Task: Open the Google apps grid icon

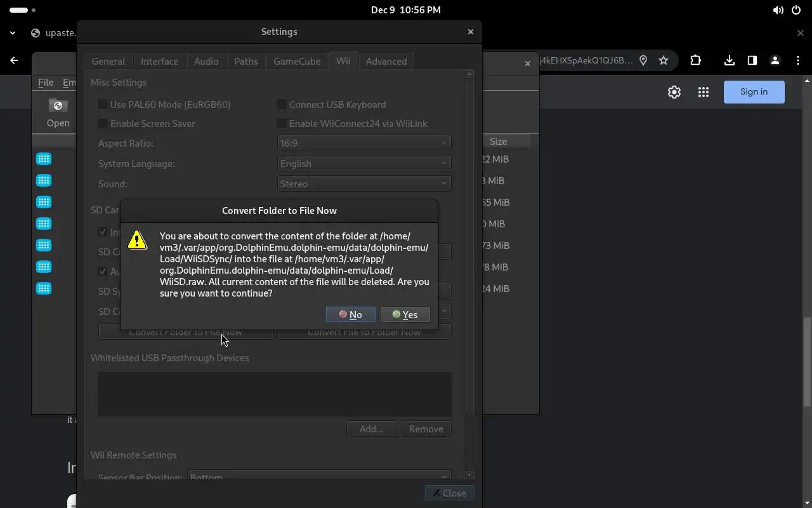Action: click(x=704, y=92)
